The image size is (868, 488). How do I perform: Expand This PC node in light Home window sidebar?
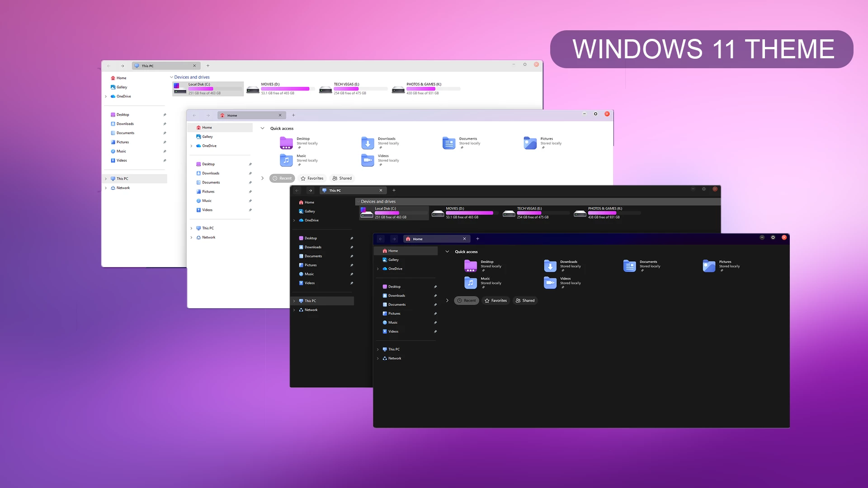192,228
